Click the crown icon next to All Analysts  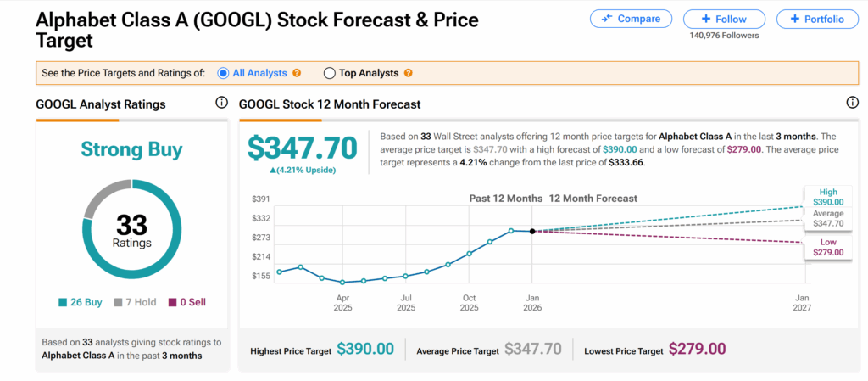pos(297,73)
